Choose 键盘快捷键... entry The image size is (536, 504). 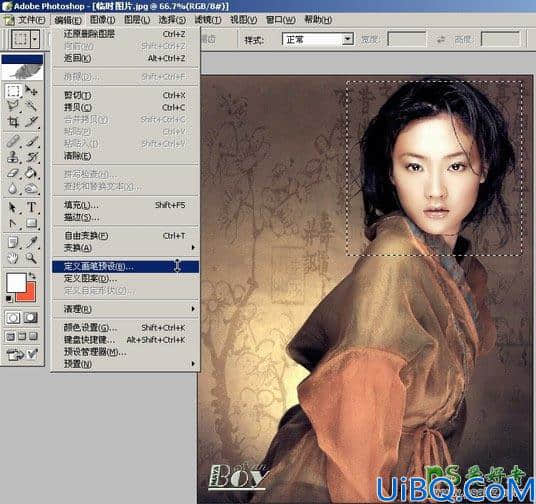125,340
